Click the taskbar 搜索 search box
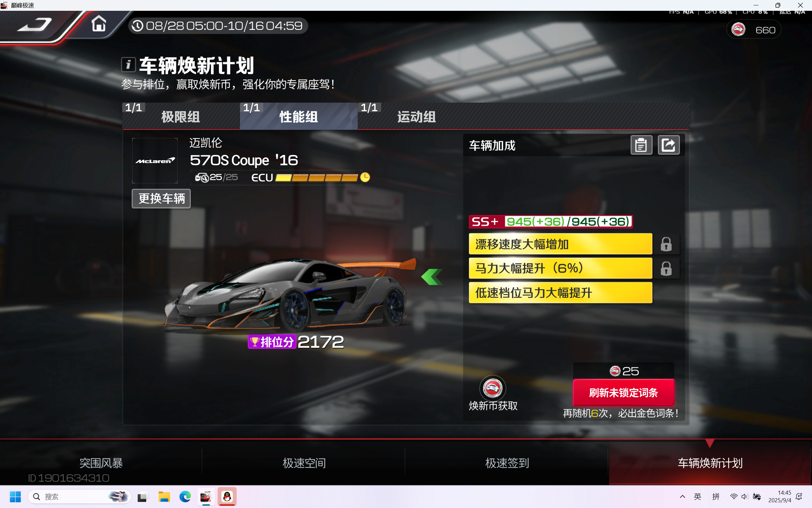Viewport: 812px width, 508px height. 79,497
